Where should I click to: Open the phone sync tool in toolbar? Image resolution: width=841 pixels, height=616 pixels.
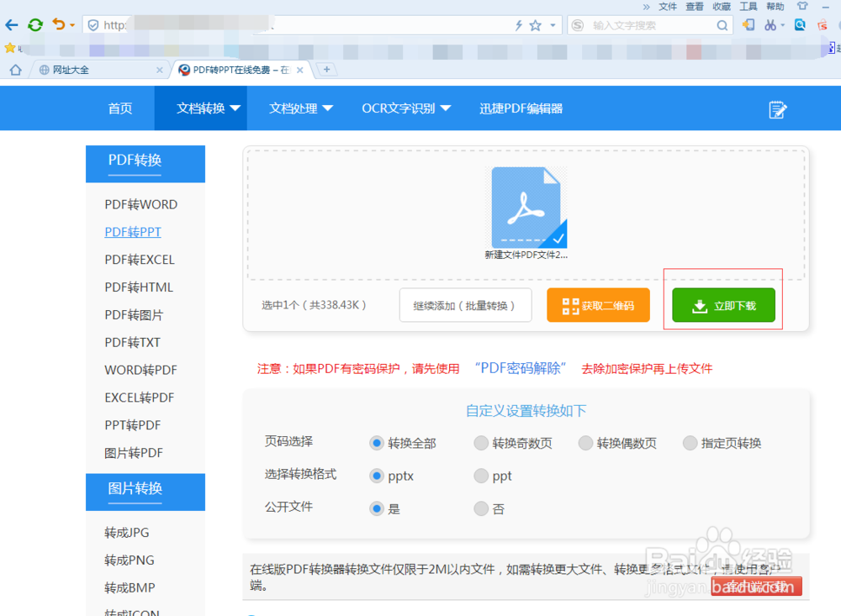(749, 24)
